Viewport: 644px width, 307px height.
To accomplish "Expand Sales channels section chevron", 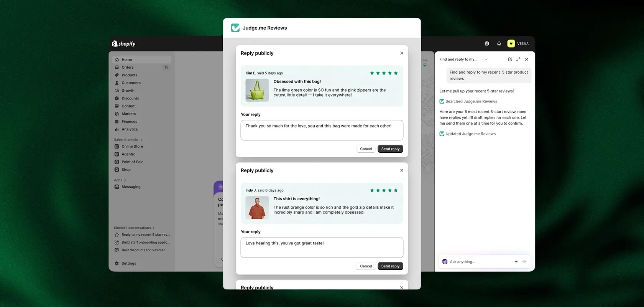I will (x=141, y=140).
